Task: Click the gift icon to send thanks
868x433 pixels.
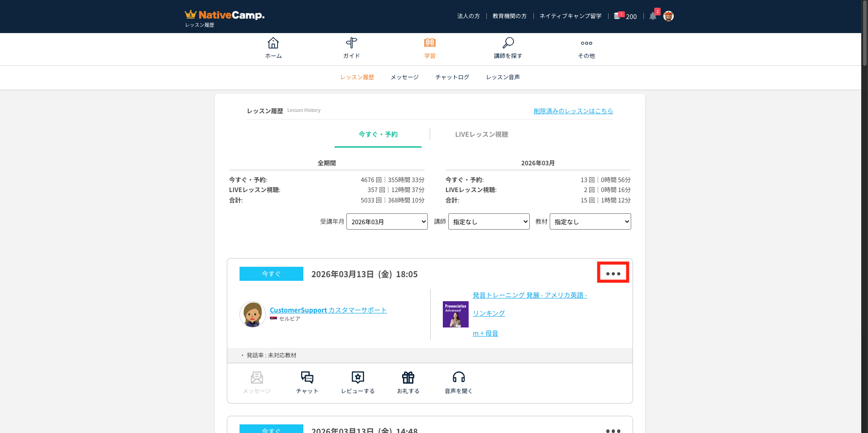Action: (408, 378)
